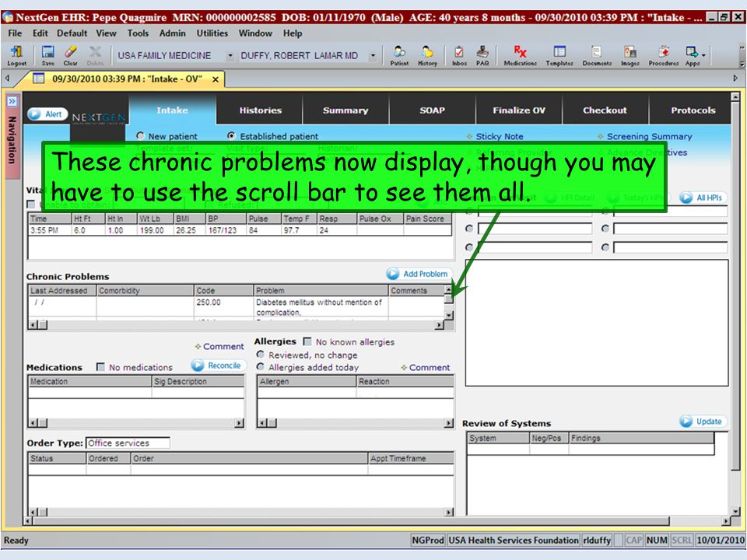The image size is (747, 560).
Task: Switch to the Histories tab
Action: coord(260,110)
